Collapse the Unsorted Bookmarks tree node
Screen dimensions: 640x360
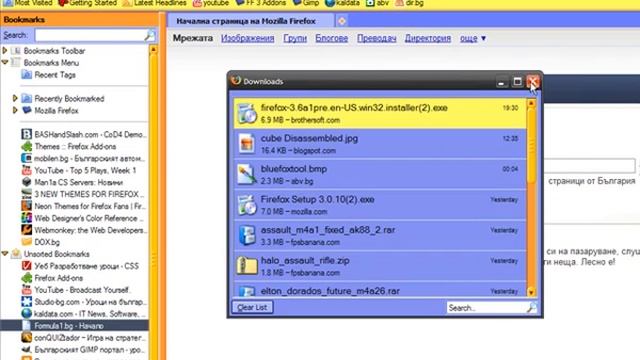click(5, 254)
